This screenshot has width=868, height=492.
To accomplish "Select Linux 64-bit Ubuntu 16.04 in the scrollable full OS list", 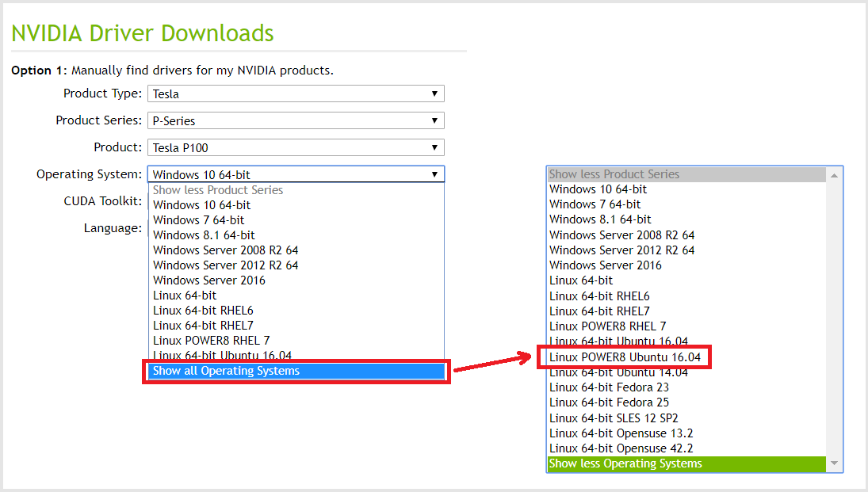I will pos(686,341).
